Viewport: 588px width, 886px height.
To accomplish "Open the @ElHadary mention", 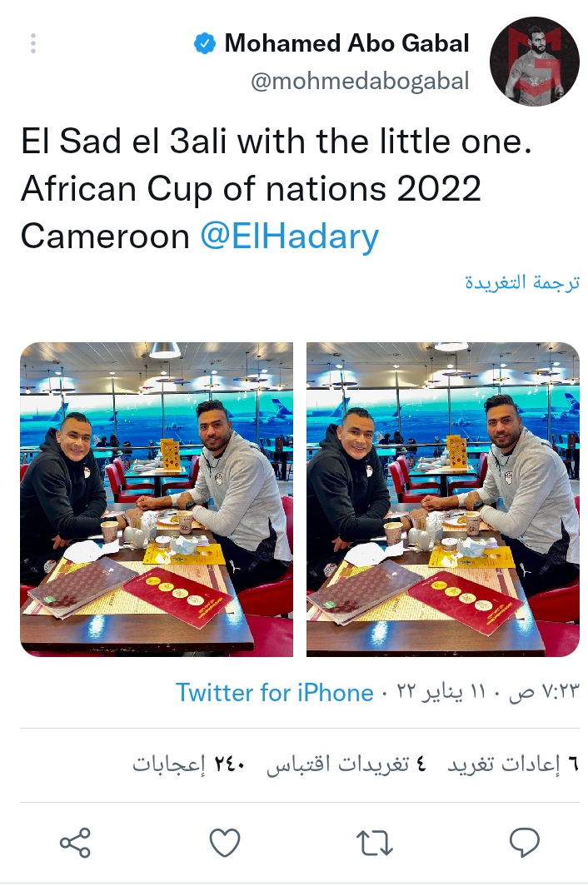I will click(x=289, y=237).
